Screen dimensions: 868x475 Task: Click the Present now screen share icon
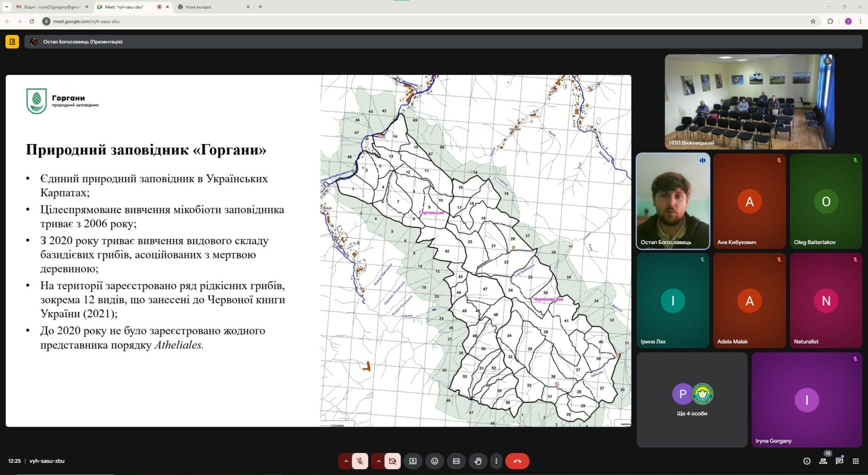413,461
